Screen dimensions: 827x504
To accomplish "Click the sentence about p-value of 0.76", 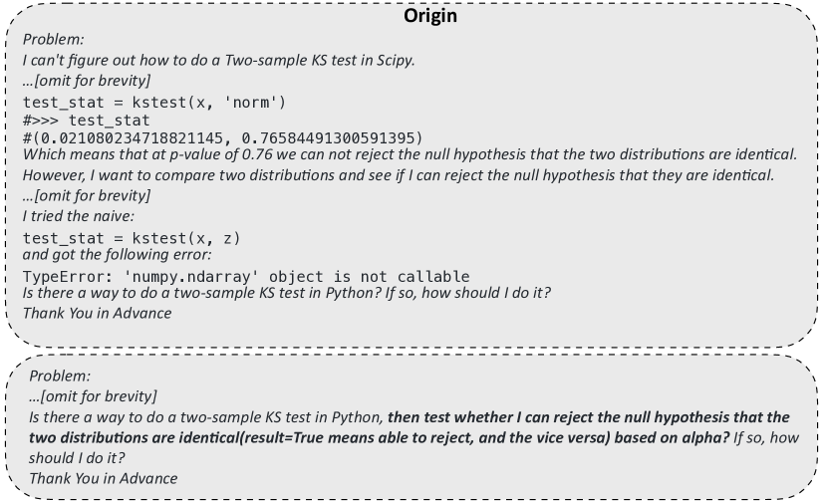I will [x=410, y=154].
